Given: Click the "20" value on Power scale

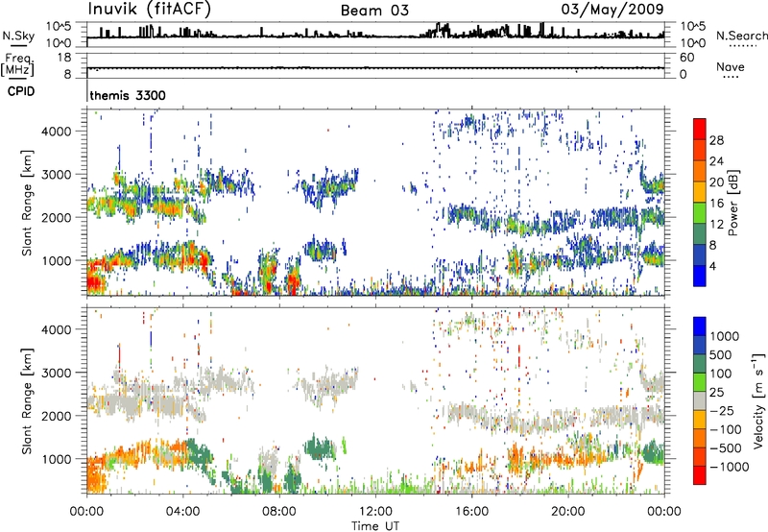Looking at the screenshot, I should [716, 182].
